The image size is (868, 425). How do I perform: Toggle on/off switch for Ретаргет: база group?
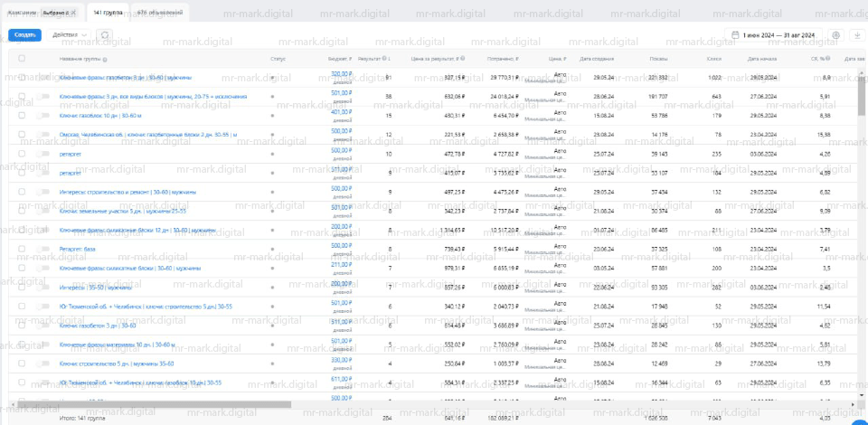click(43, 250)
